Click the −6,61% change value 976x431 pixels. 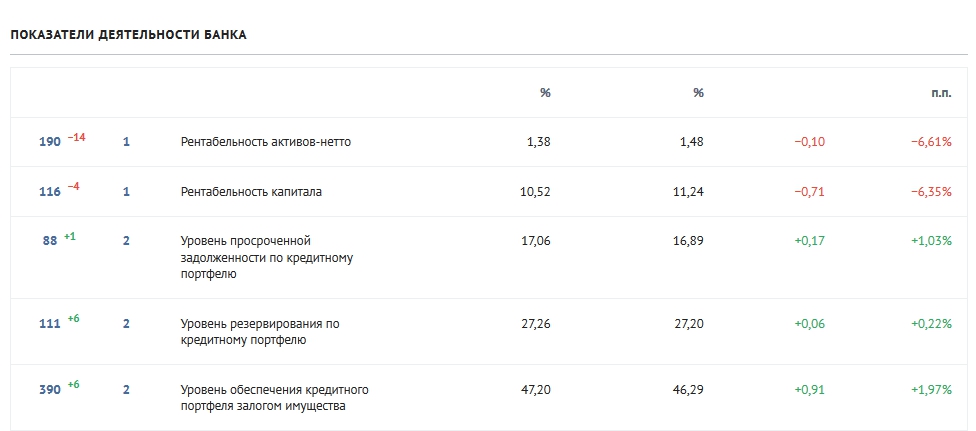pyautogui.click(x=931, y=142)
